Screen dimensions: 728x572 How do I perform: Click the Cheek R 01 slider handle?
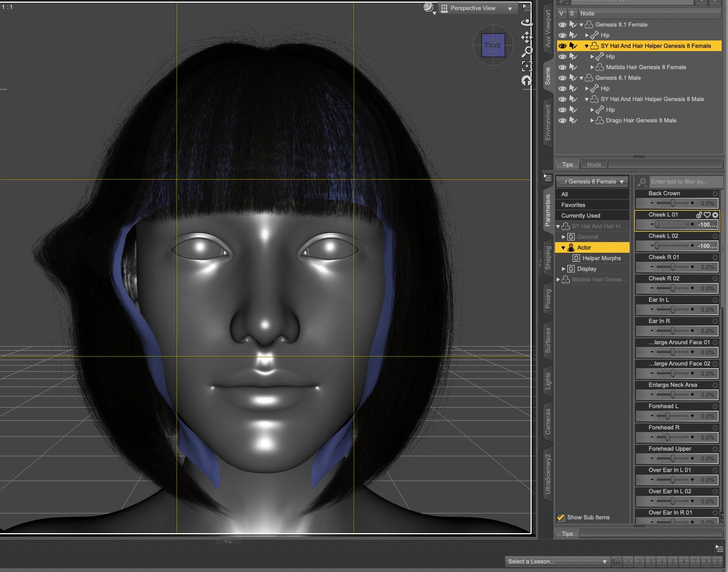(673, 267)
